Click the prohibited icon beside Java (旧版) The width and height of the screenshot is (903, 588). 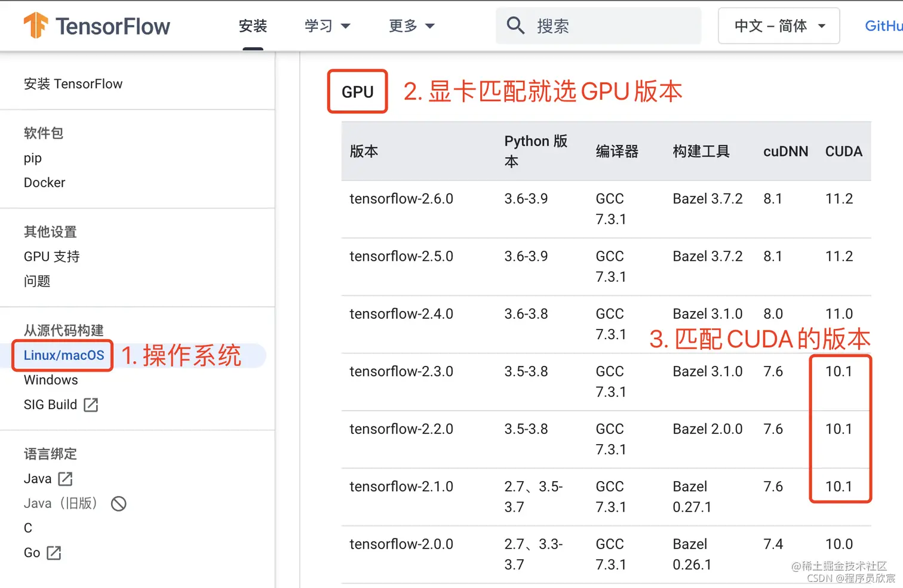click(118, 503)
